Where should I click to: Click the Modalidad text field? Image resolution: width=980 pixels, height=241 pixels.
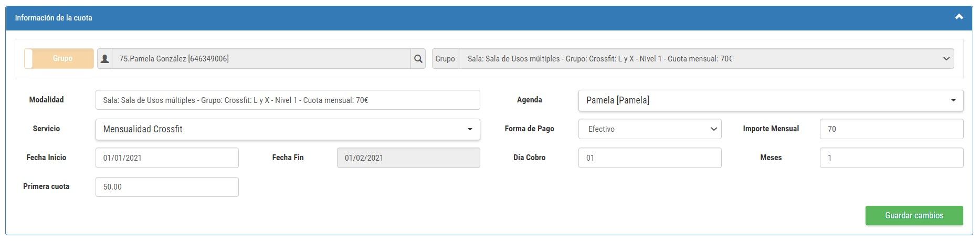(x=288, y=100)
